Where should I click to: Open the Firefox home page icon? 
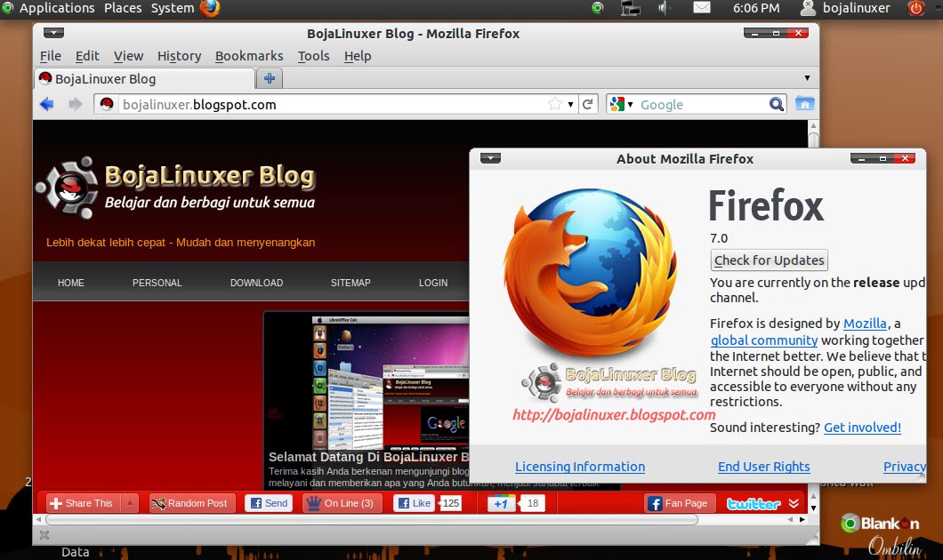[x=805, y=104]
